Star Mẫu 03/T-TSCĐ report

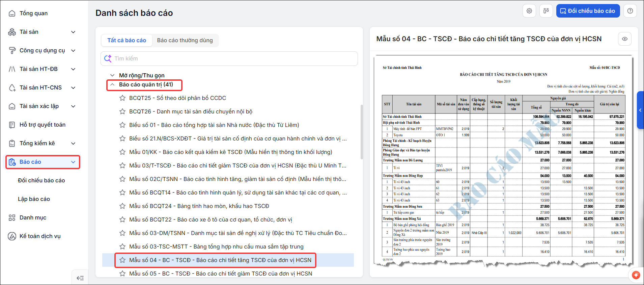pos(122,165)
